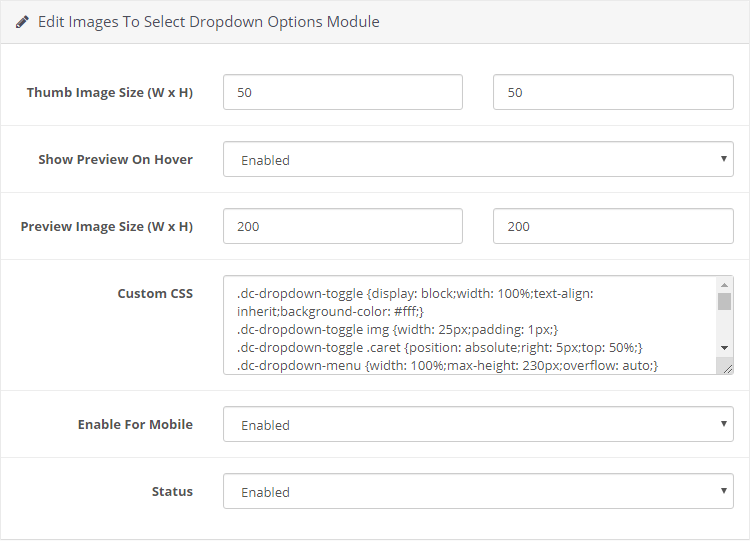Open the Status dropdown
This screenshot has height=541, width=750.
tap(478, 491)
